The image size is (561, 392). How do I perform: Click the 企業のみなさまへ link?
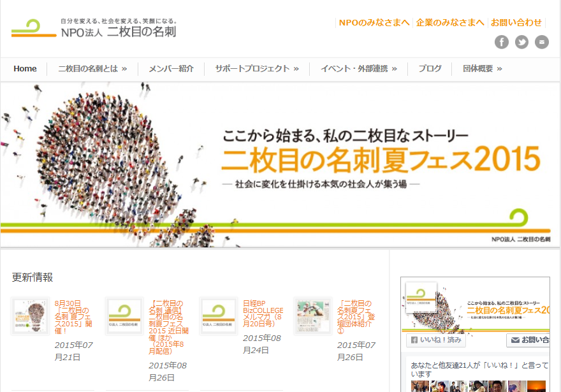450,22
